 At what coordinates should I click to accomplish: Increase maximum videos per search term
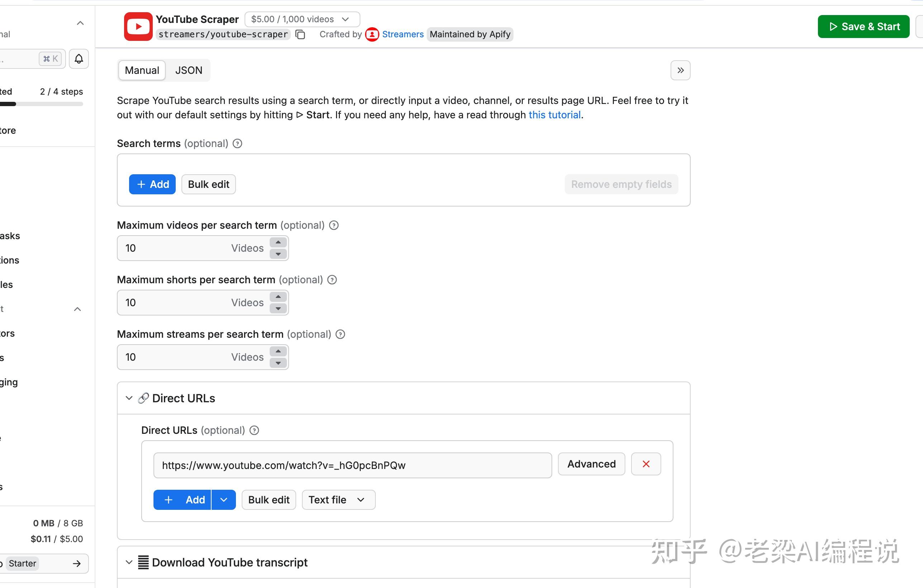click(278, 242)
